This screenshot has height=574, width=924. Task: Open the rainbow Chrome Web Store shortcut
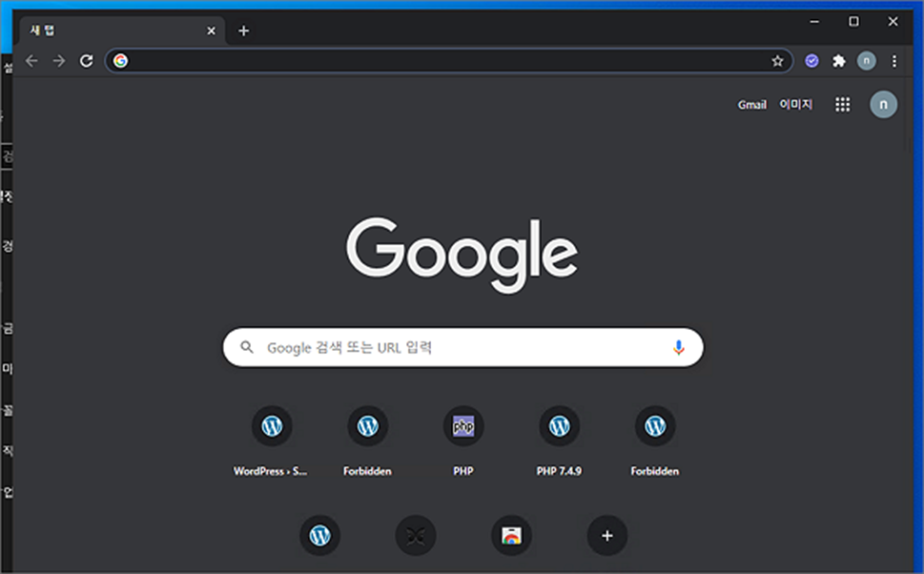click(x=511, y=536)
